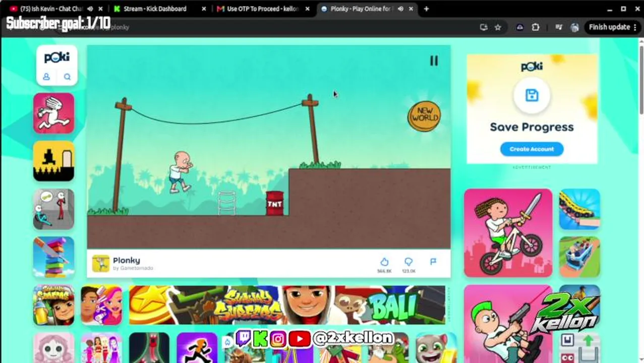Screen dimensions: 644x363
Task: Report Plonky with the flag icon
Action: (x=433, y=261)
